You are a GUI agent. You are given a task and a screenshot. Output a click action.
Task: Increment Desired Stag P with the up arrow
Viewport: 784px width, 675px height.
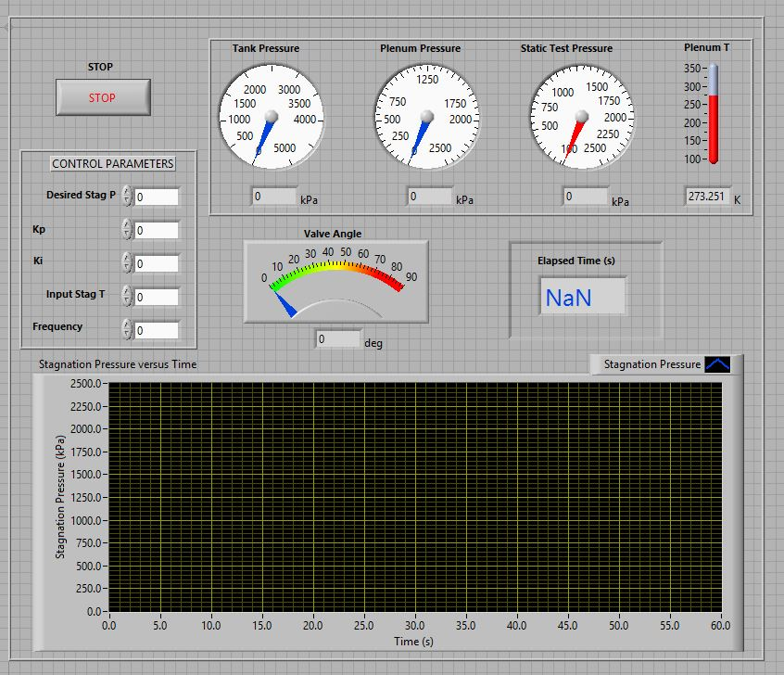tap(127, 192)
